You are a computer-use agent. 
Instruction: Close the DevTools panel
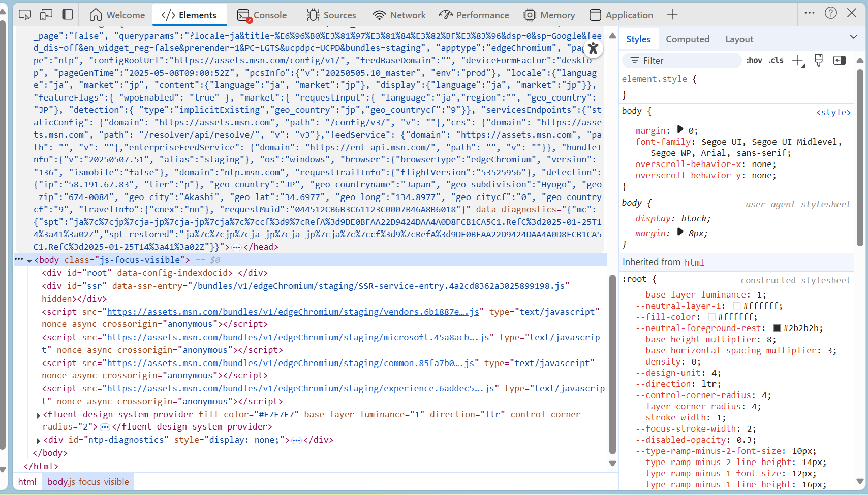852,13
